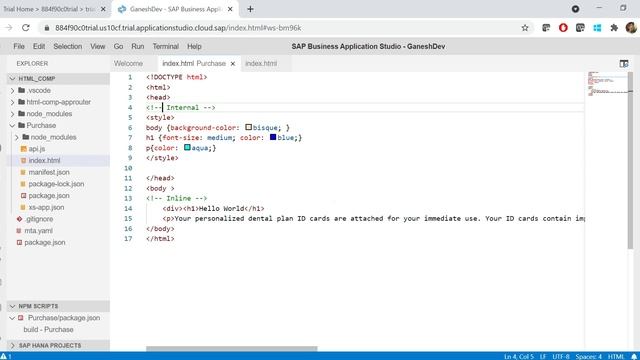Image resolution: width=640 pixels, height=360 pixels.
Task: Open the mta.yaml file
Action: click(x=38, y=231)
